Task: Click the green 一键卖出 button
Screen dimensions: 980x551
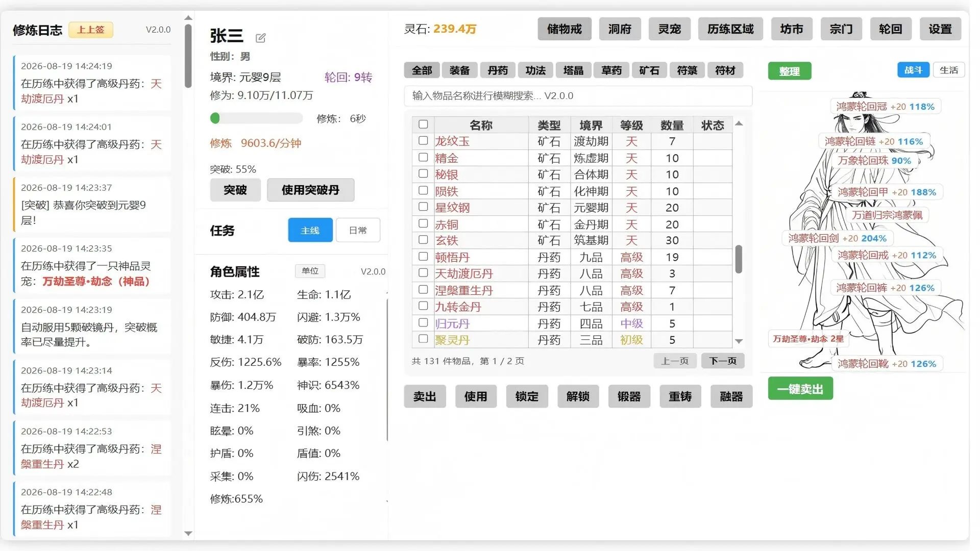Action: (800, 389)
